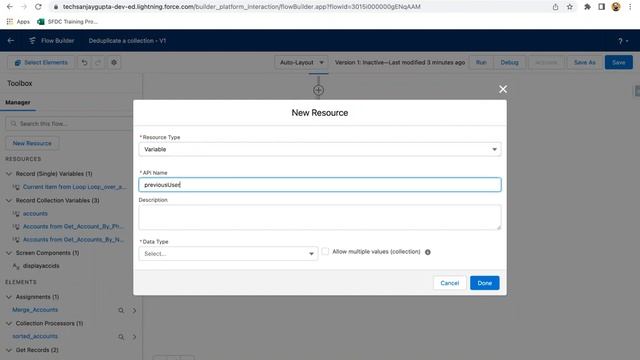Open the sorted_accounts element
Image resolution: width=640 pixels, height=360 pixels.
coord(35,336)
